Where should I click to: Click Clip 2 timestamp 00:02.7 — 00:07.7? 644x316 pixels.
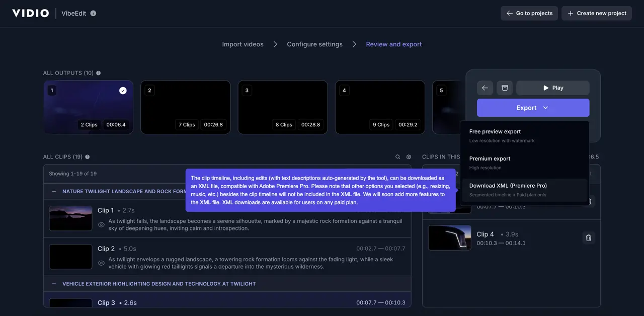click(381, 249)
